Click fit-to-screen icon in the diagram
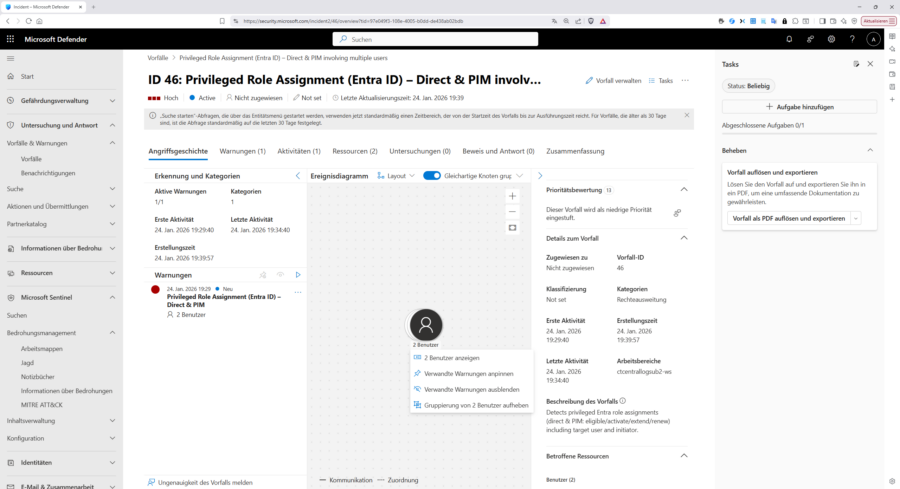The image size is (900, 489). click(x=512, y=228)
